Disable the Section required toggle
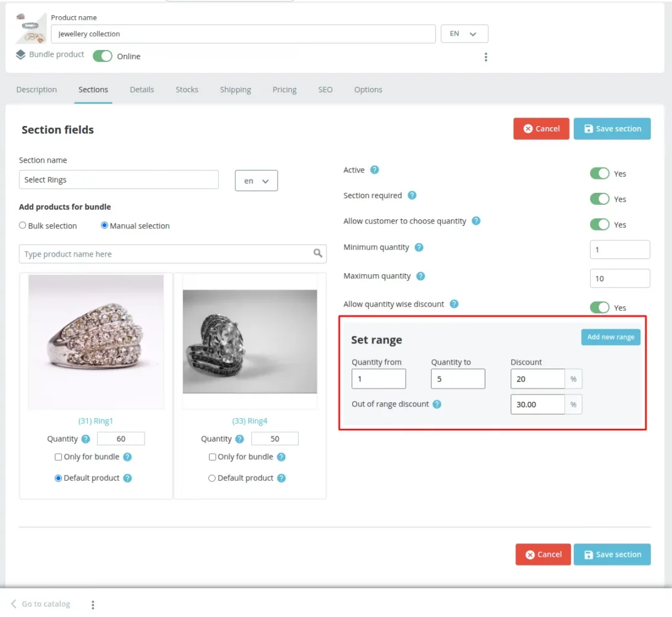The image size is (672, 617). [x=600, y=199]
